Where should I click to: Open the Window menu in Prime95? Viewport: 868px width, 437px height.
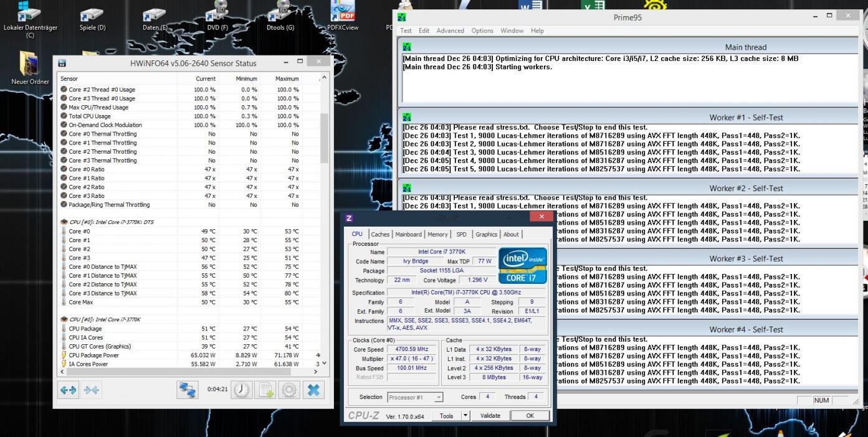pos(512,31)
